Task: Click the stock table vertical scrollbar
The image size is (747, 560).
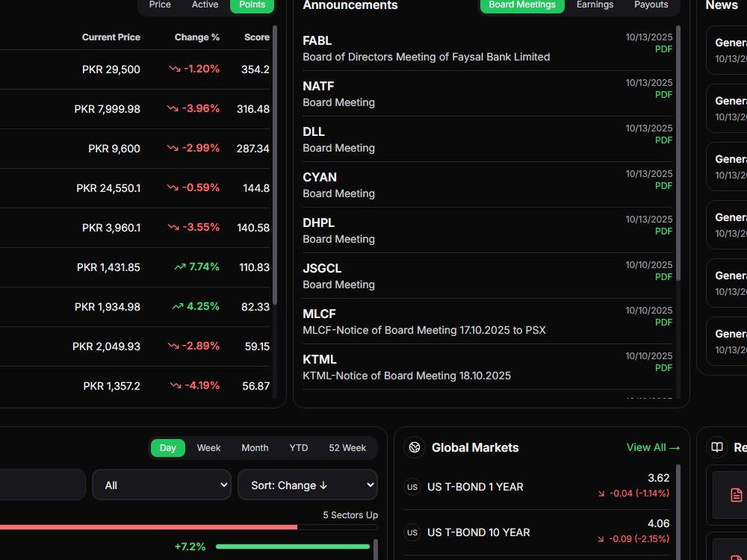Action: pos(275,165)
